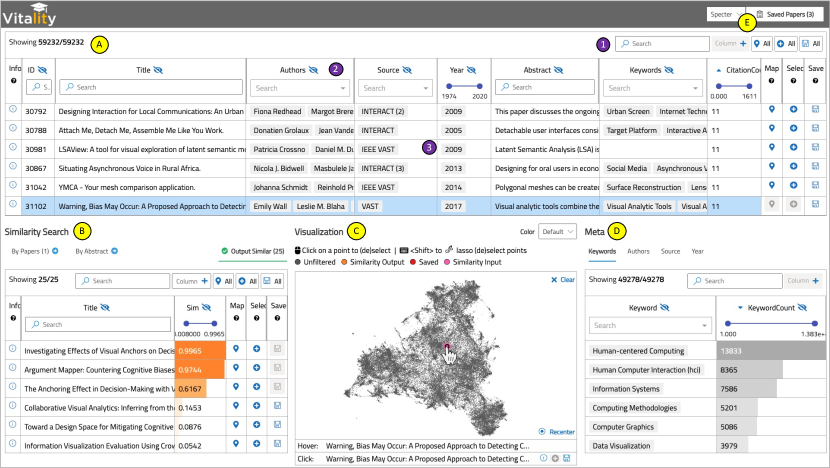Click save icon in the Click row under visualization

point(566,458)
